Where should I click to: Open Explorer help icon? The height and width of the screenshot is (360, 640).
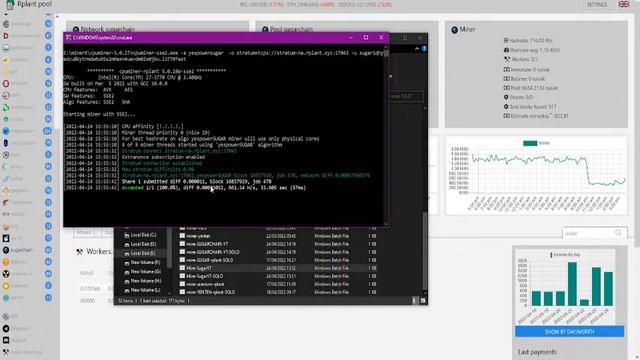424,49
